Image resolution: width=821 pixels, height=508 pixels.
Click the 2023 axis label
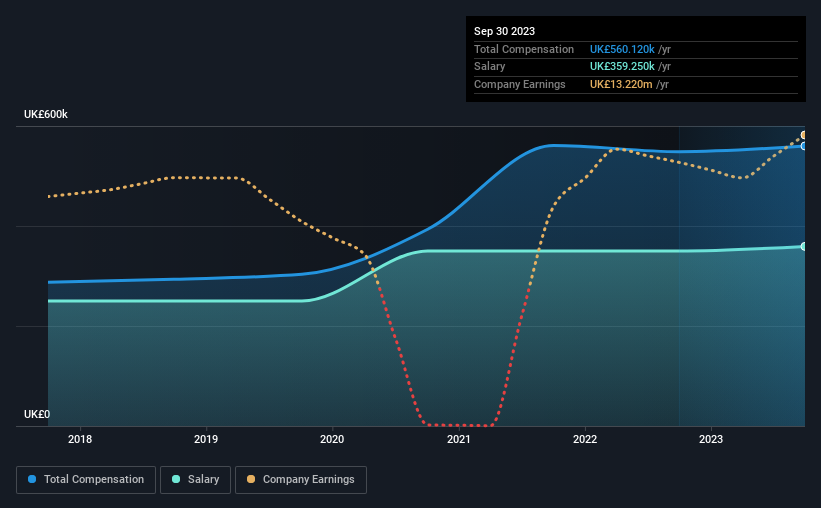pos(711,439)
